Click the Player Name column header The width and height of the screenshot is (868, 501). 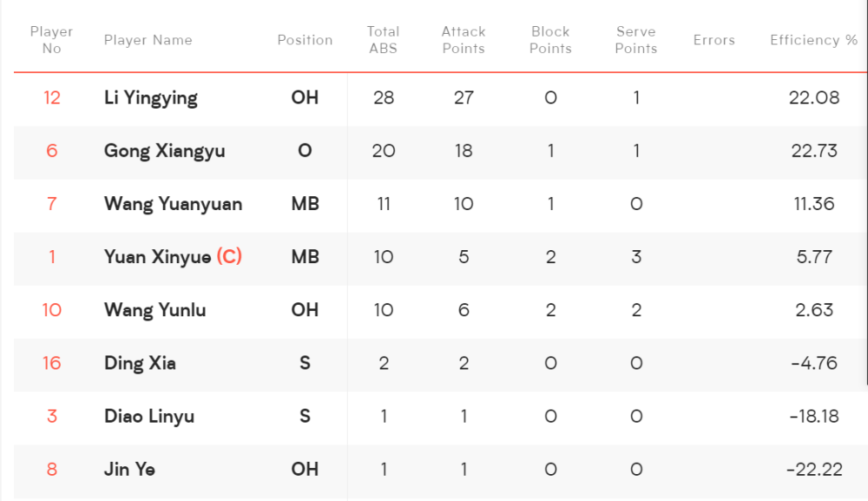[x=148, y=40]
